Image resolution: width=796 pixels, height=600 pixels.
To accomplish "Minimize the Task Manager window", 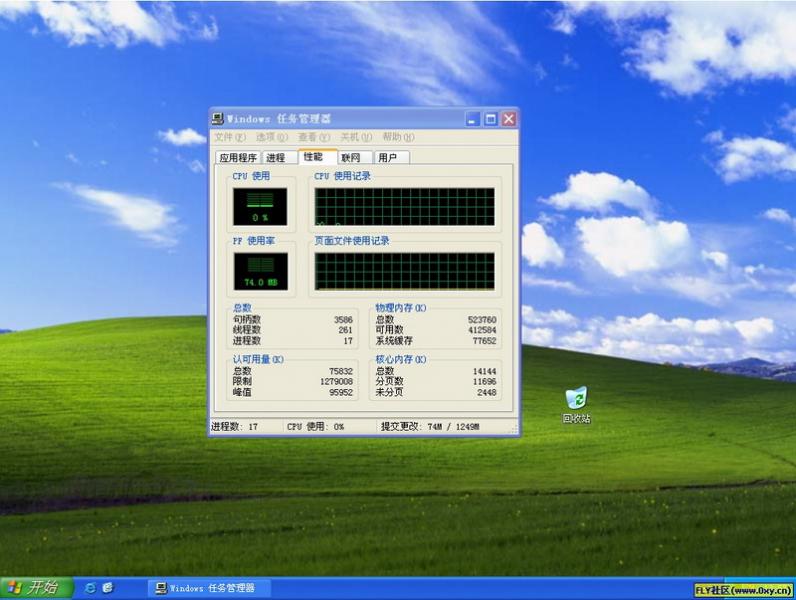I will (x=472, y=119).
